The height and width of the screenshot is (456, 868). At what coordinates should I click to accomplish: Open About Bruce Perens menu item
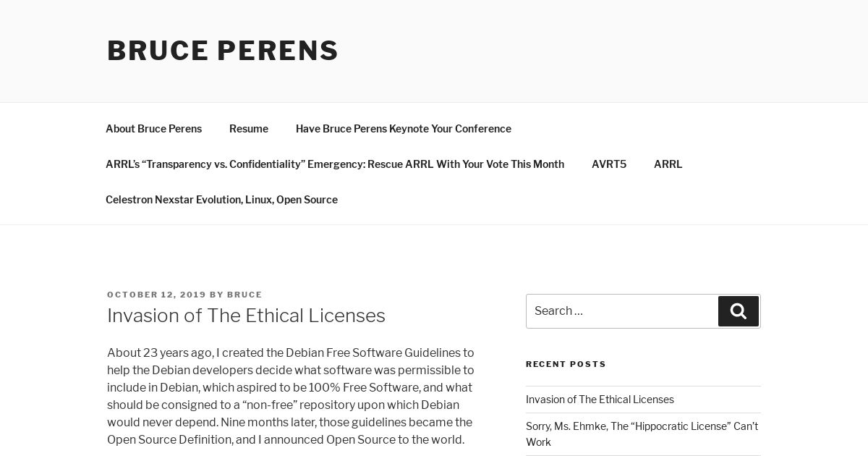coord(153,129)
